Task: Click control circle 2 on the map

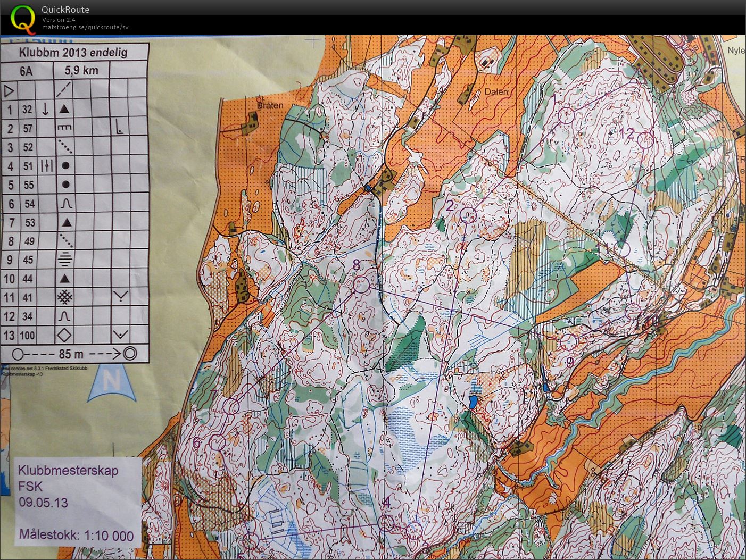Action: point(468,215)
